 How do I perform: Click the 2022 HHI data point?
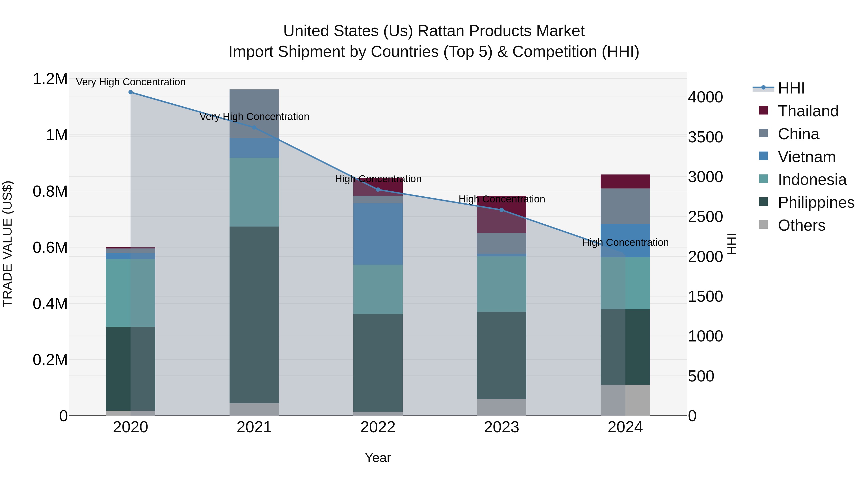(378, 190)
